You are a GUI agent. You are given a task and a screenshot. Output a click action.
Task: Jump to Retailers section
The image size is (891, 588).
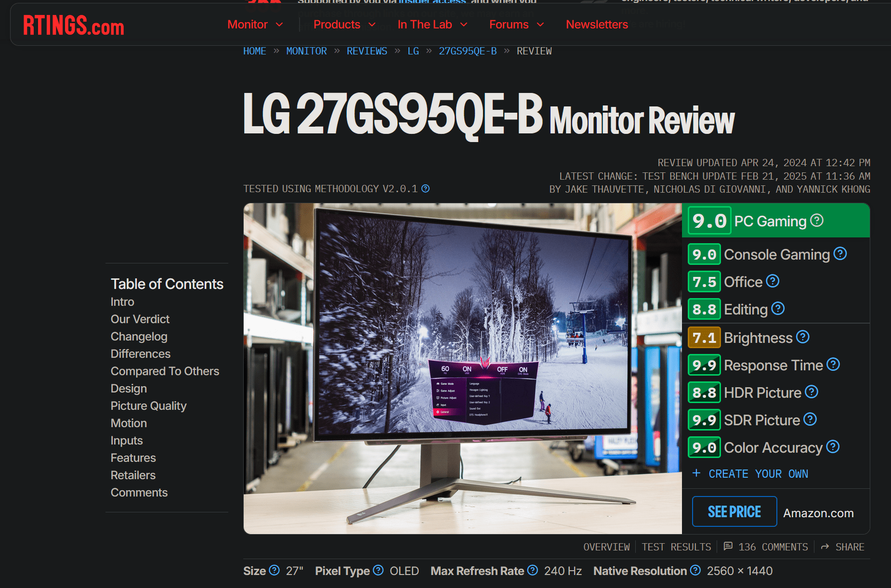(133, 475)
